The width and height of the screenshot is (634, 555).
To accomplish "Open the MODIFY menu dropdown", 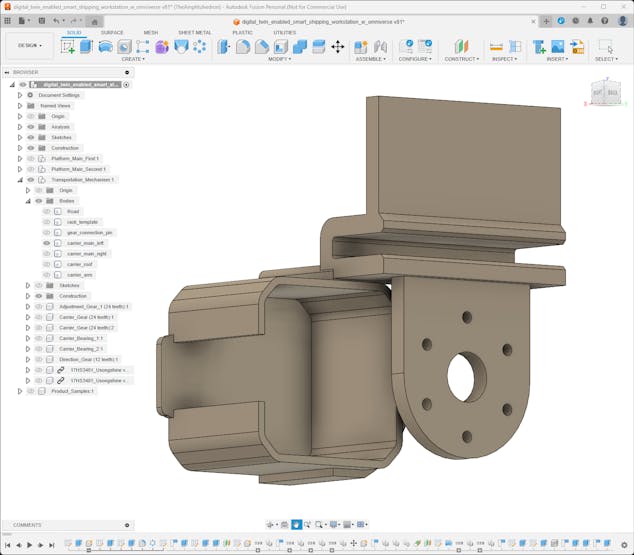I will (279, 59).
